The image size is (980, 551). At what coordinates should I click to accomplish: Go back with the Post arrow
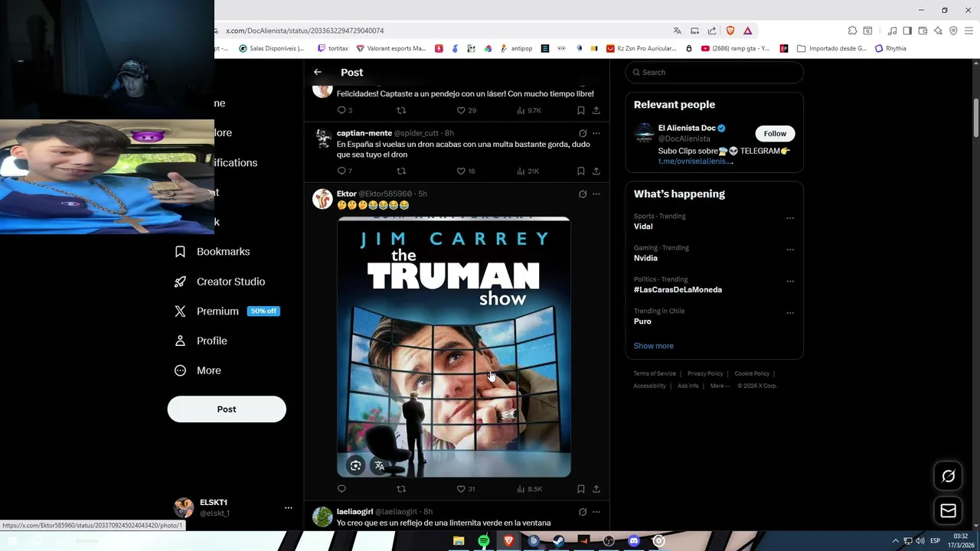318,72
